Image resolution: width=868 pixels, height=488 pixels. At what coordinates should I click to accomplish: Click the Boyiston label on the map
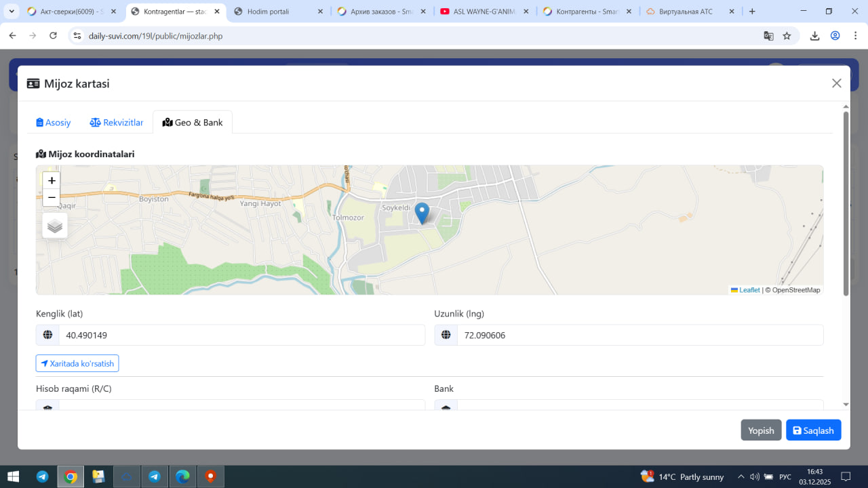tap(153, 199)
